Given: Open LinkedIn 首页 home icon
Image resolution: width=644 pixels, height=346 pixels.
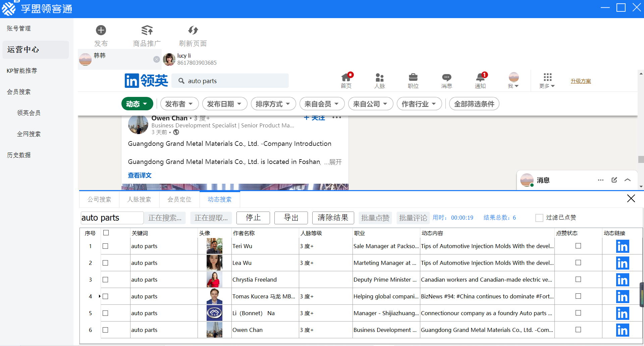Looking at the screenshot, I should click(346, 80).
